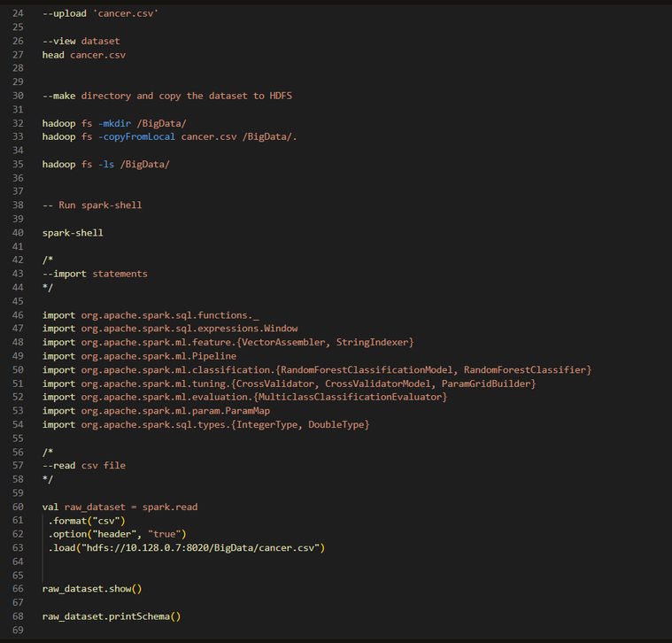Click the '--read csv file' comment
Screen dimensions: 672x643
click(x=84, y=466)
